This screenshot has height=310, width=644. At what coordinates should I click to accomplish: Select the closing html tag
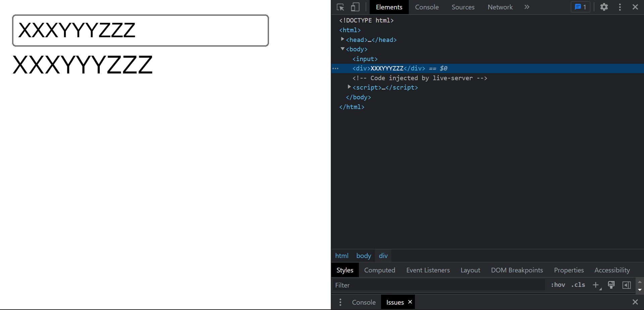(352, 107)
